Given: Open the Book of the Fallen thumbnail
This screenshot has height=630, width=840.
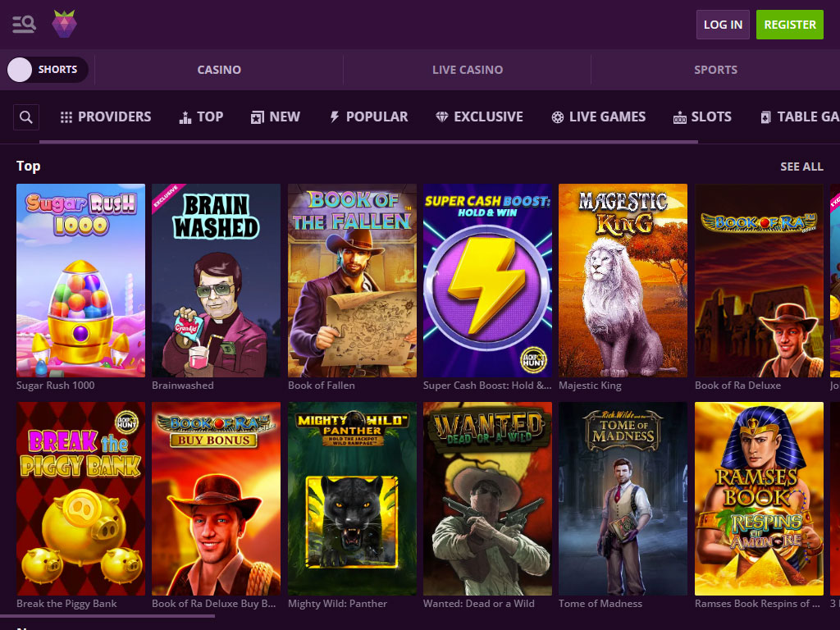Looking at the screenshot, I should (352, 281).
